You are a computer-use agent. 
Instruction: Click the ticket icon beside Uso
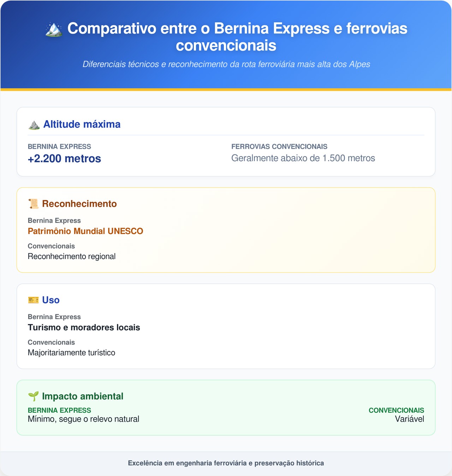[x=33, y=300]
